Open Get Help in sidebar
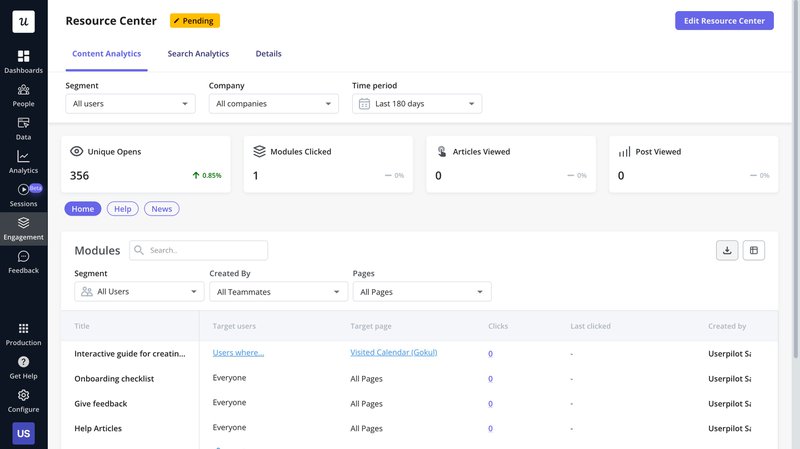 tap(23, 367)
